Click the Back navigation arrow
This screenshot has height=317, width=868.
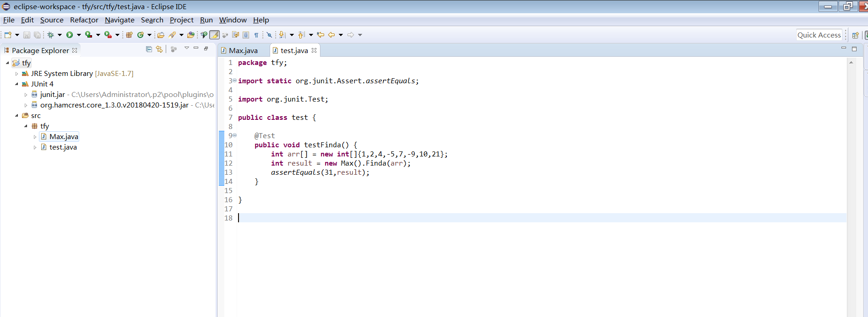tap(331, 35)
